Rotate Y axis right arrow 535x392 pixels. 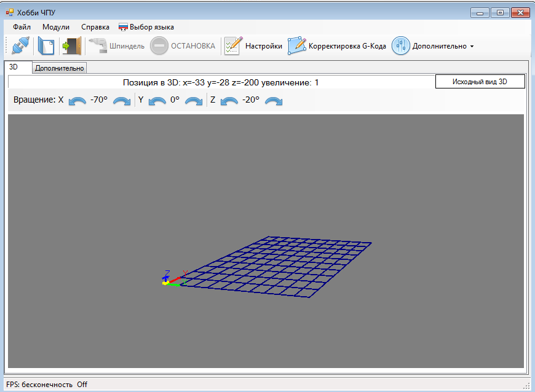(x=194, y=101)
